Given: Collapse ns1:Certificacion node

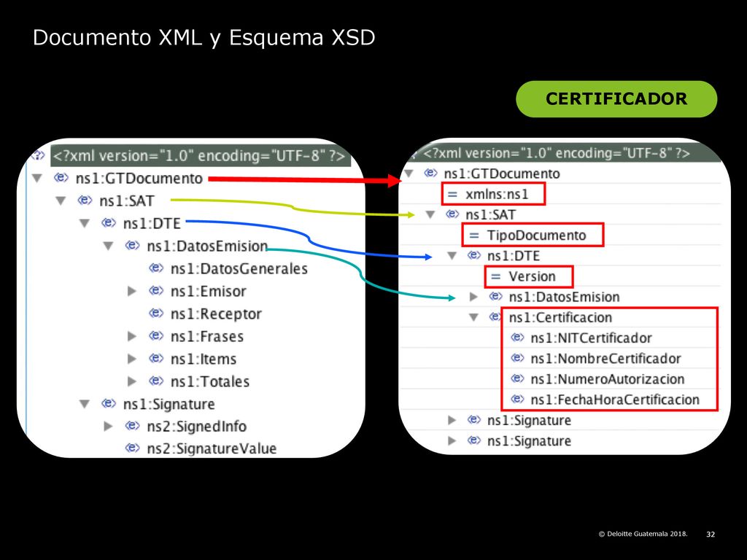Looking at the screenshot, I should click(x=473, y=318).
